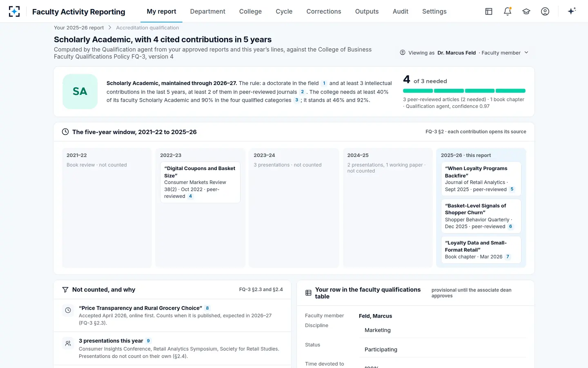Open the user account profile icon
Screen dimensions: 588x368
(545, 11)
